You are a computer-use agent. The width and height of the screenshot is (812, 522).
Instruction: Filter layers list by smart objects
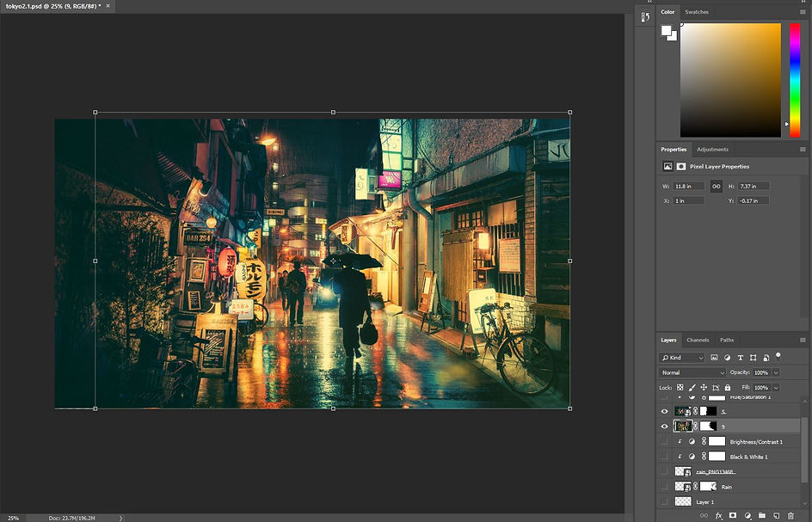(x=766, y=358)
